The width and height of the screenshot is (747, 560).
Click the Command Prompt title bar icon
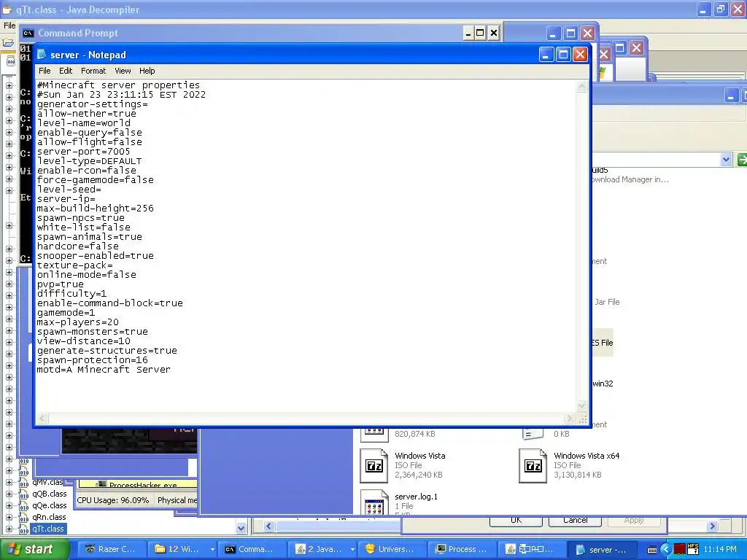point(28,33)
